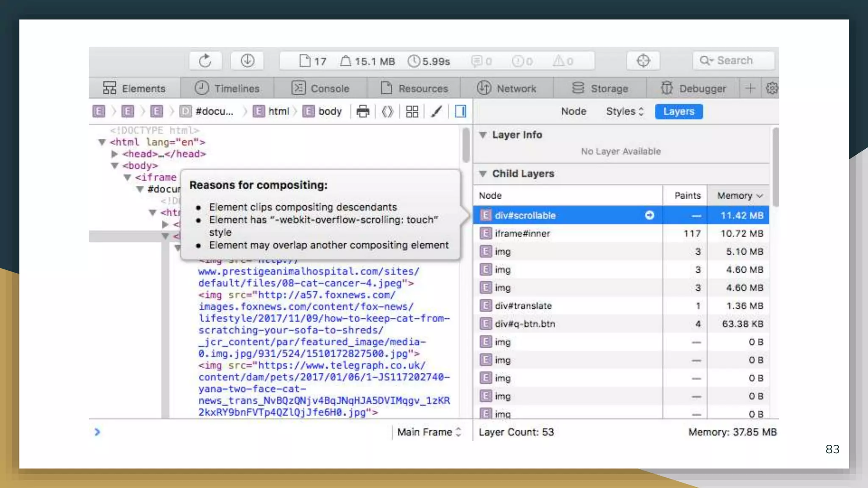Click the DOM tree vertical scrollbar
868x488 pixels.
[466, 145]
